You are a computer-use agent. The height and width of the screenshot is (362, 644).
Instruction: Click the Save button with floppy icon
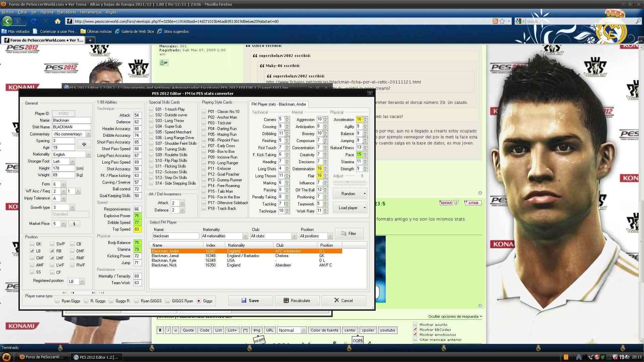coord(250,301)
